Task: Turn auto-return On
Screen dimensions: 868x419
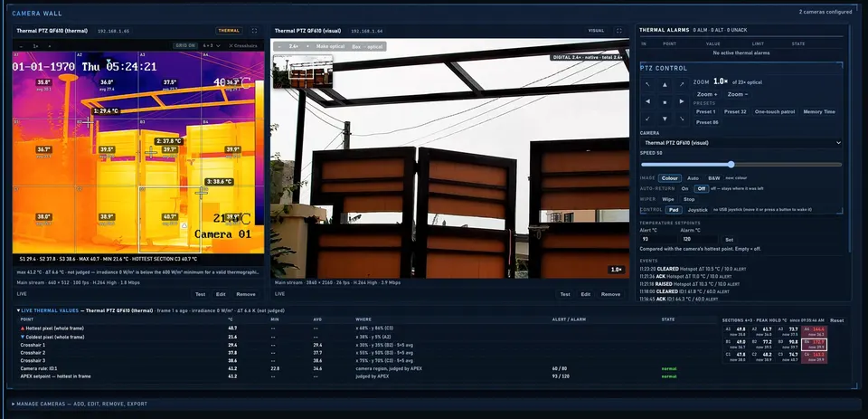Action: point(684,189)
